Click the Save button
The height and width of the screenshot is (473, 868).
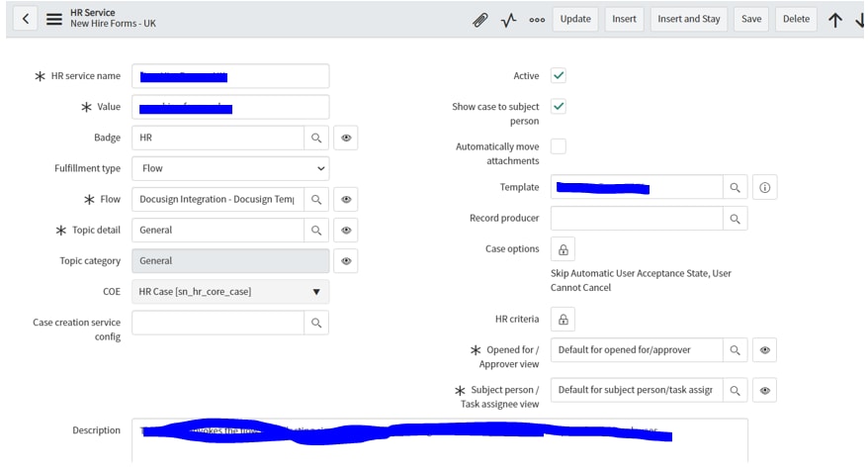click(751, 20)
